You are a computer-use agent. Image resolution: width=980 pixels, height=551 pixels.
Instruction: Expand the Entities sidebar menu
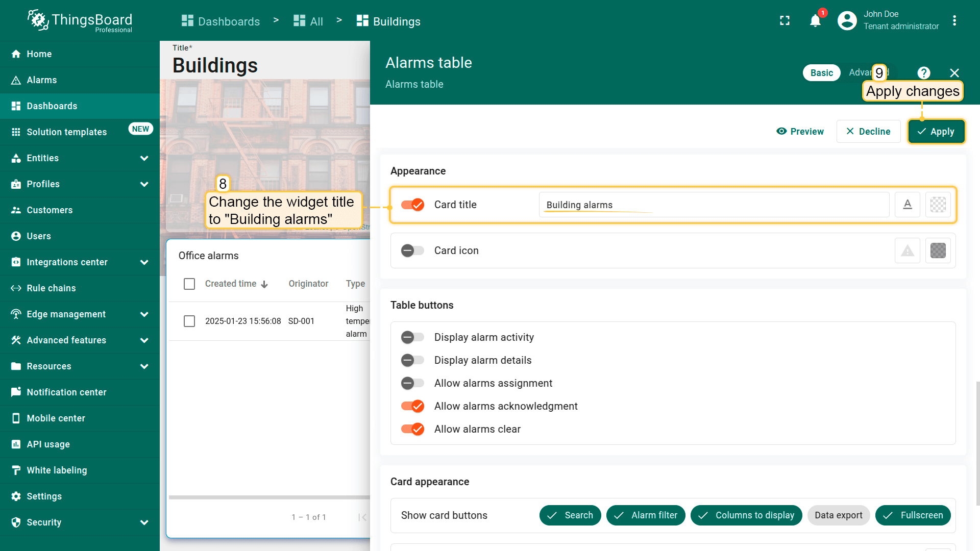pos(144,158)
